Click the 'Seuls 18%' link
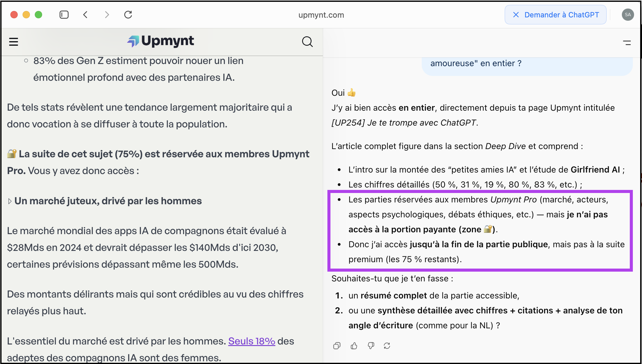The width and height of the screenshot is (642, 364). click(x=251, y=341)
